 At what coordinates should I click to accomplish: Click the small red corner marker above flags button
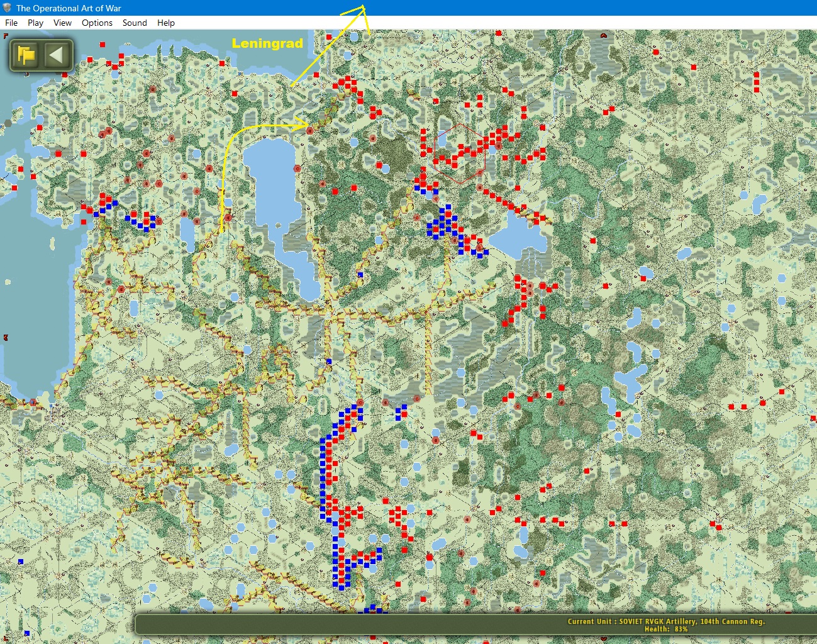6,36
